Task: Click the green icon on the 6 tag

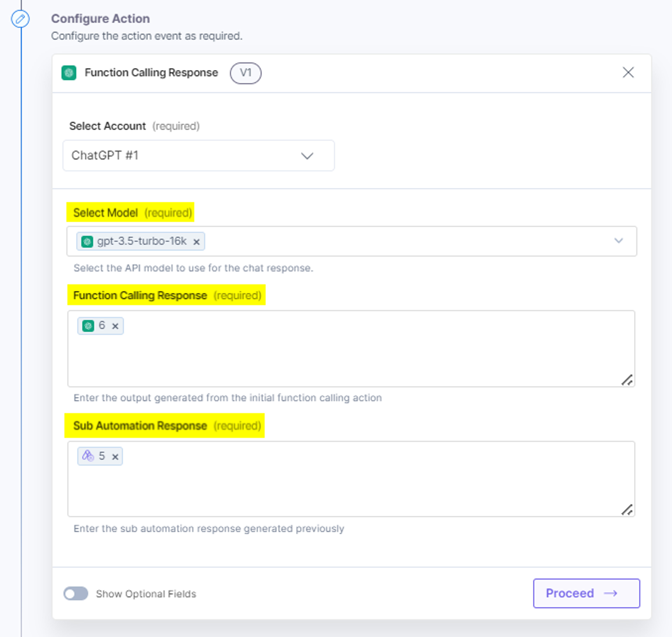Action: pos(88,326)
